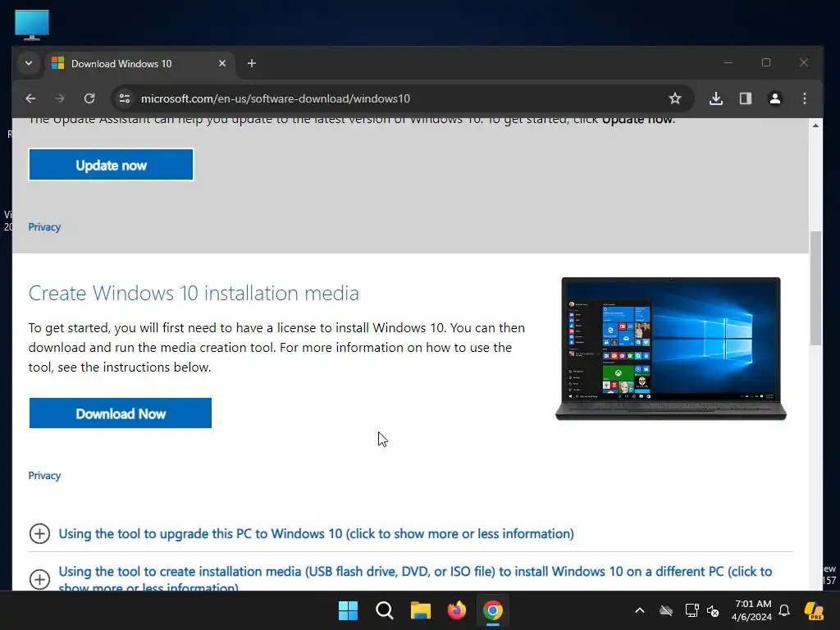This screenshot has width=840, height=630.
Task: Bookmark this page with the star icon
Action: pyautogui.click(x=675, y=98)
